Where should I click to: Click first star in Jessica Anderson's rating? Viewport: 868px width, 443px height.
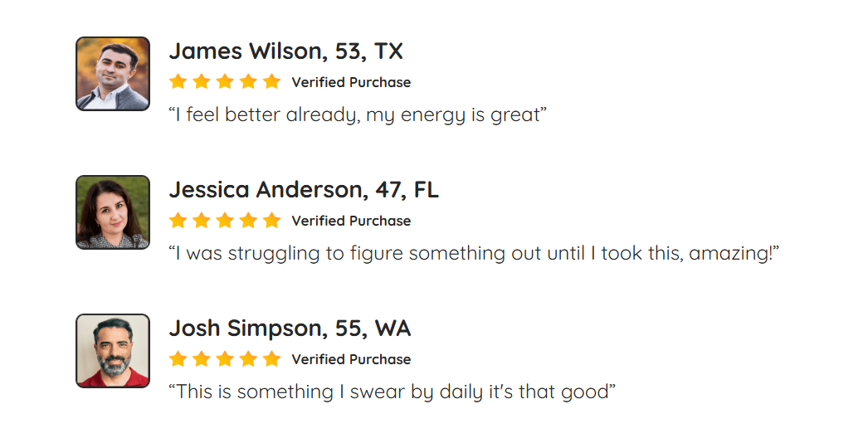coord(178,220)
